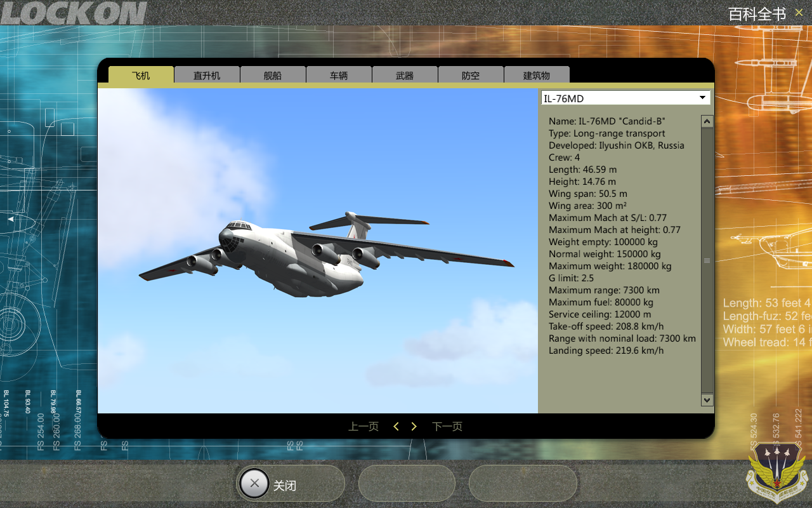
Task: Click the right arrow for next page
Action: click(414, 427)
